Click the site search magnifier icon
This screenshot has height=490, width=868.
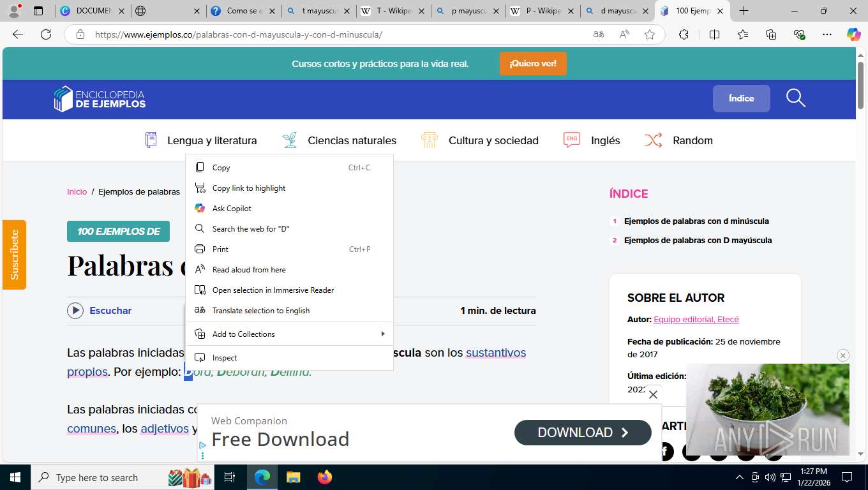pos(796,98)
